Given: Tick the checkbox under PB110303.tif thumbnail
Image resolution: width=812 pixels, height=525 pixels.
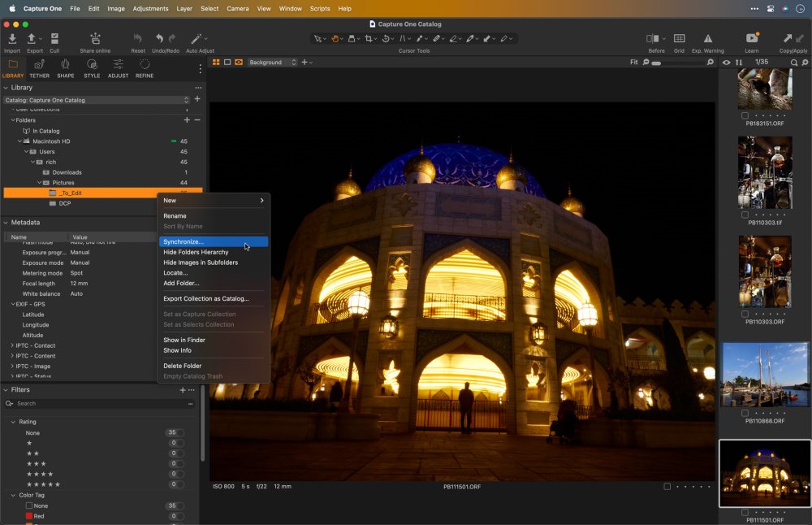Looking at the screenshot, I should coord(745,215).
